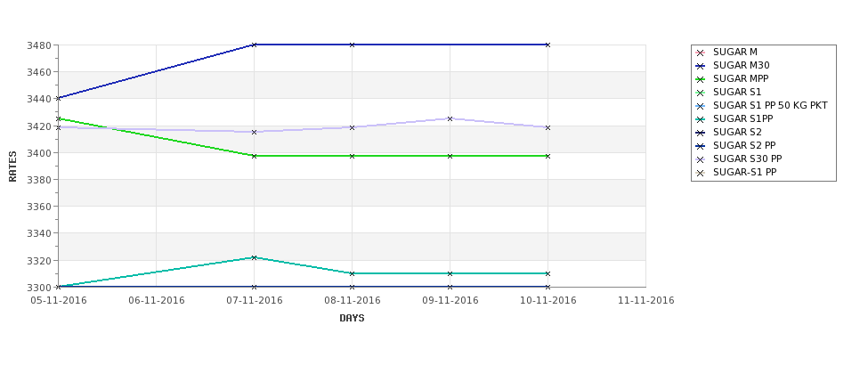Select the SUGAR S1 PP 50 KG PKT legend marker
Screen dimensions: 868x382
pyautogui.click(x=701, y=106)
